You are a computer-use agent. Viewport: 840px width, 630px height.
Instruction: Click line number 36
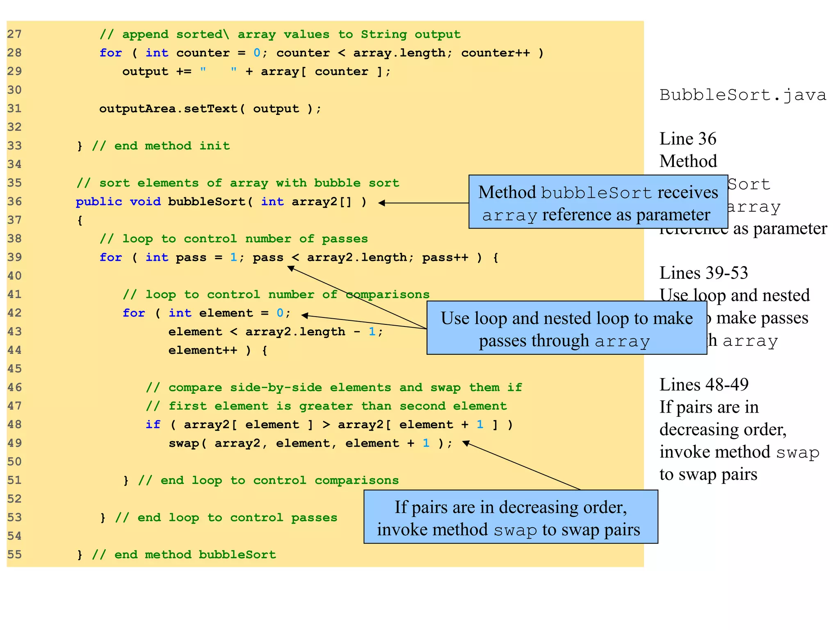pos(14,201)
